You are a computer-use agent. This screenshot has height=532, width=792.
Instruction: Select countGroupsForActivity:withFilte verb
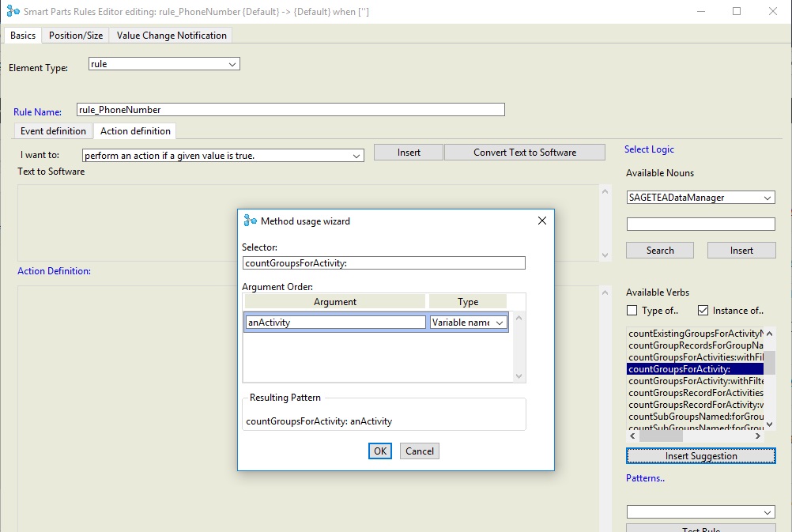(696, 381)
